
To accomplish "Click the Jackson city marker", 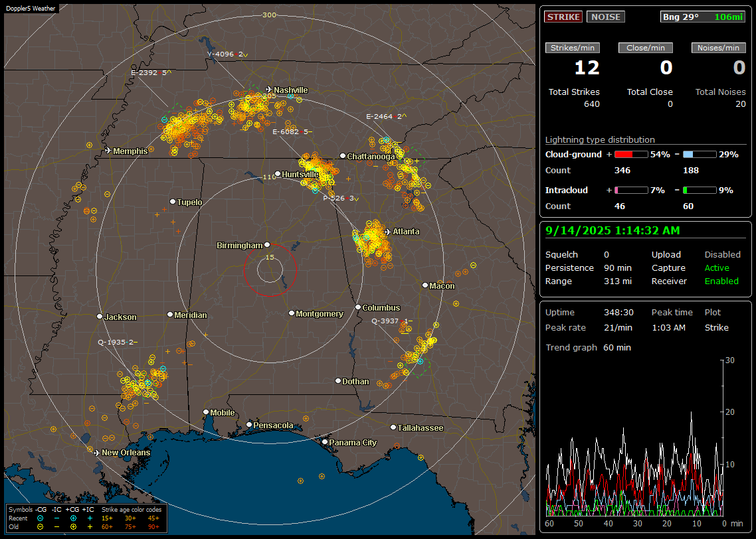I will [100, 317].
